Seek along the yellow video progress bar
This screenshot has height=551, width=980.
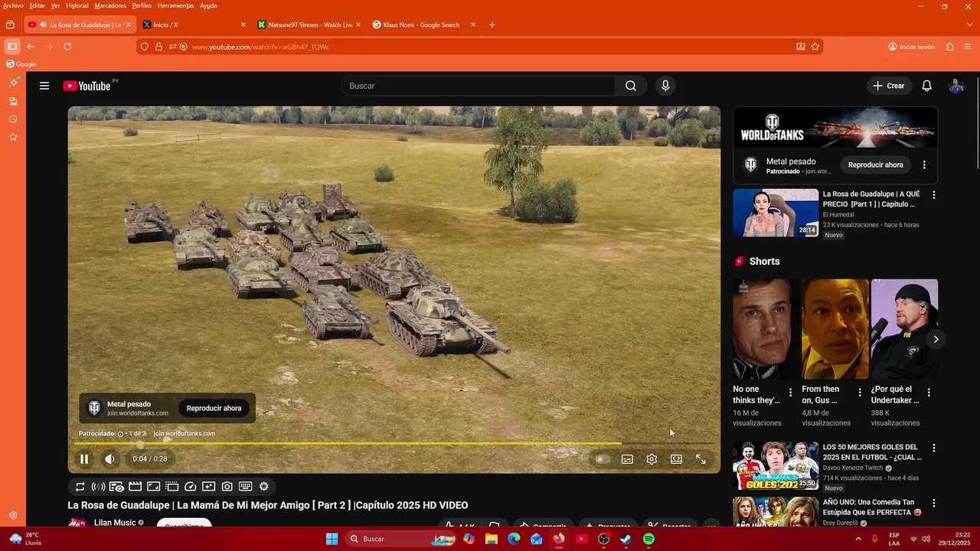pyautogui.click(x=394, y=443)
